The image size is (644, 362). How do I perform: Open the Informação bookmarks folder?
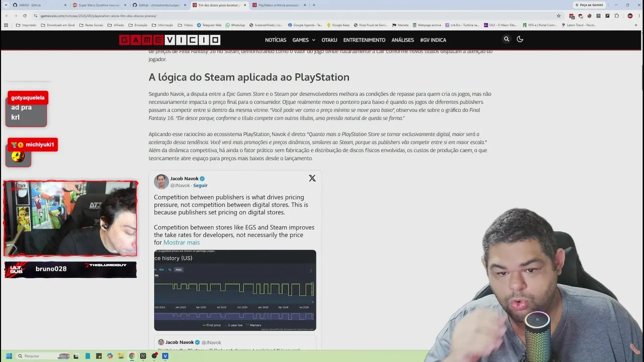163,25
